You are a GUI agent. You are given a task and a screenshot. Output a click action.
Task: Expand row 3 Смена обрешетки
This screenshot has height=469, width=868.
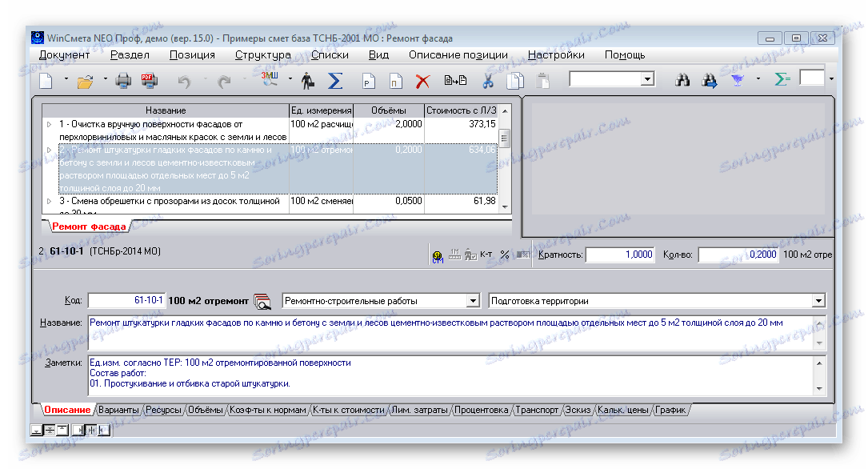coord(50,202)
